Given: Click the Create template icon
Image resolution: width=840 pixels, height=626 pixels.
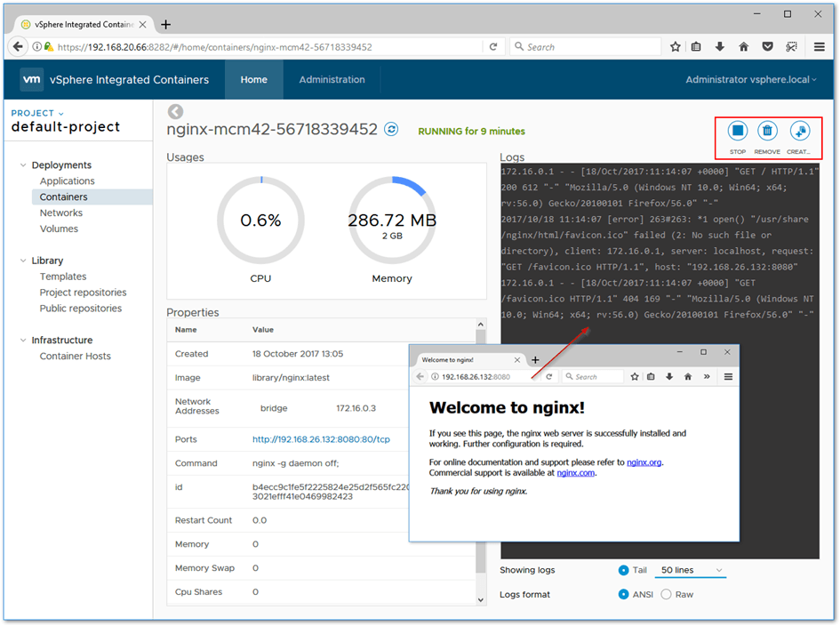Looking at the screenshot, I should click(799, 131).
